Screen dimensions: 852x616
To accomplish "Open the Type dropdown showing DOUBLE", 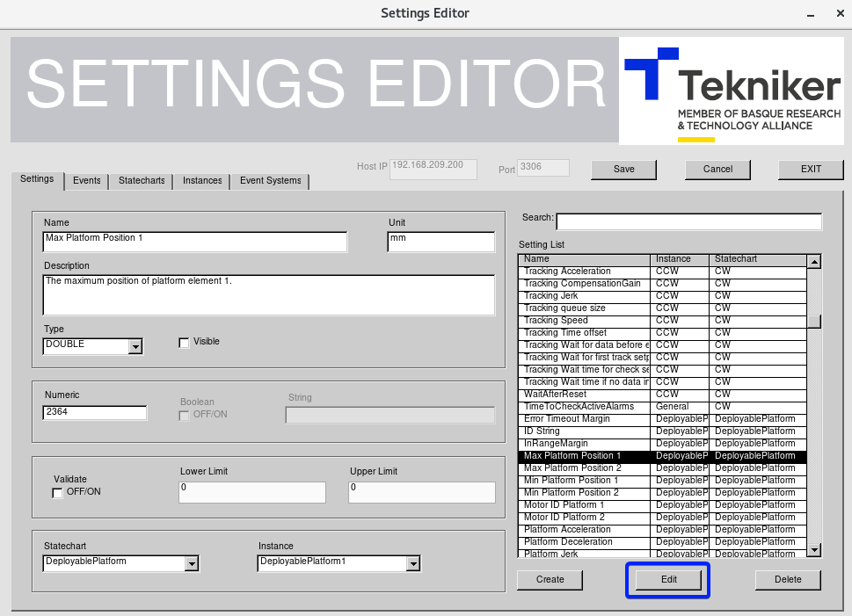I will (x=135, y=346).
